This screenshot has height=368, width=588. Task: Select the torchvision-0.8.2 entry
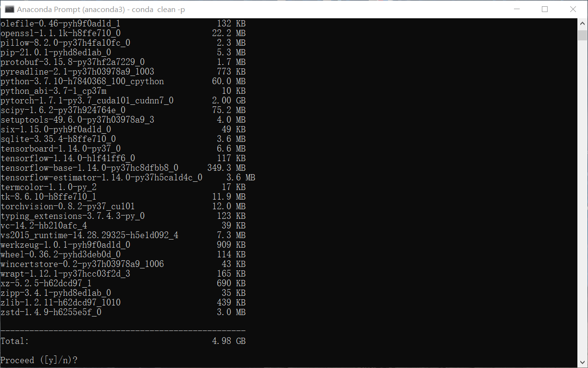(x=67, y=206)
